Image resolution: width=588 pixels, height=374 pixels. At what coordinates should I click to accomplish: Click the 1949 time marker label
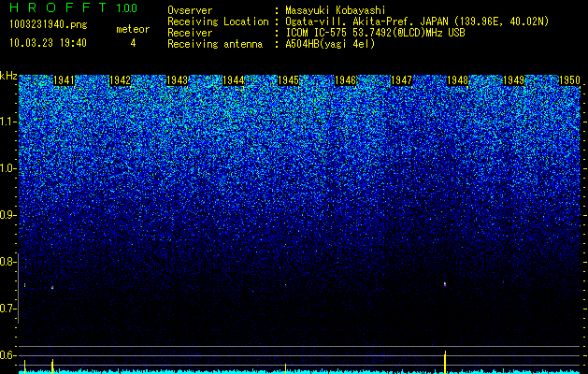(513, 80)
